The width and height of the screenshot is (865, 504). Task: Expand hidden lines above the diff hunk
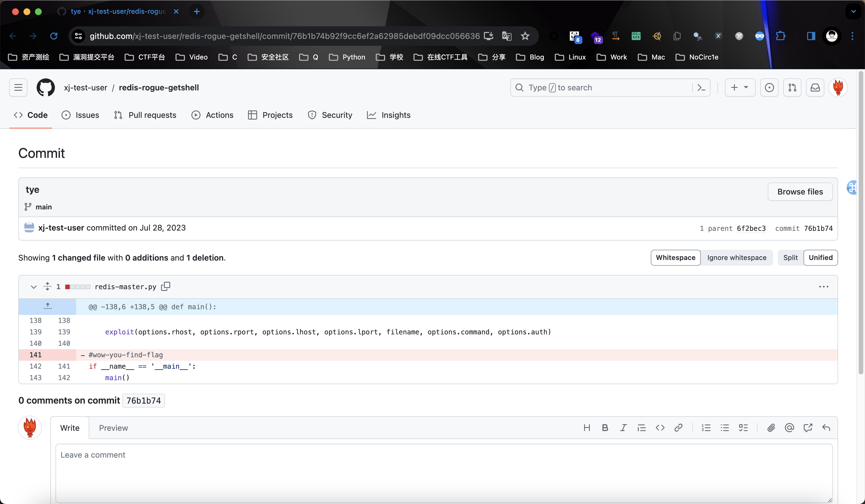pos(47,306)
